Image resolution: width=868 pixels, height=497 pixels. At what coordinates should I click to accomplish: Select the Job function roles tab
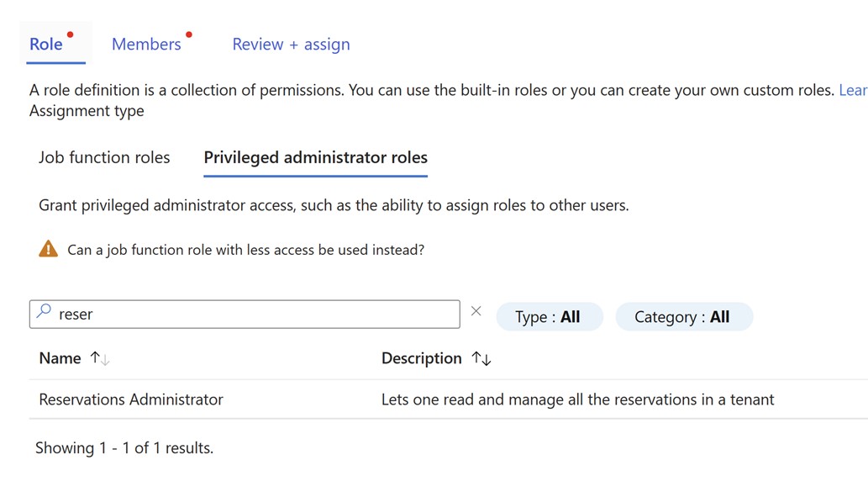click(104, 157)
